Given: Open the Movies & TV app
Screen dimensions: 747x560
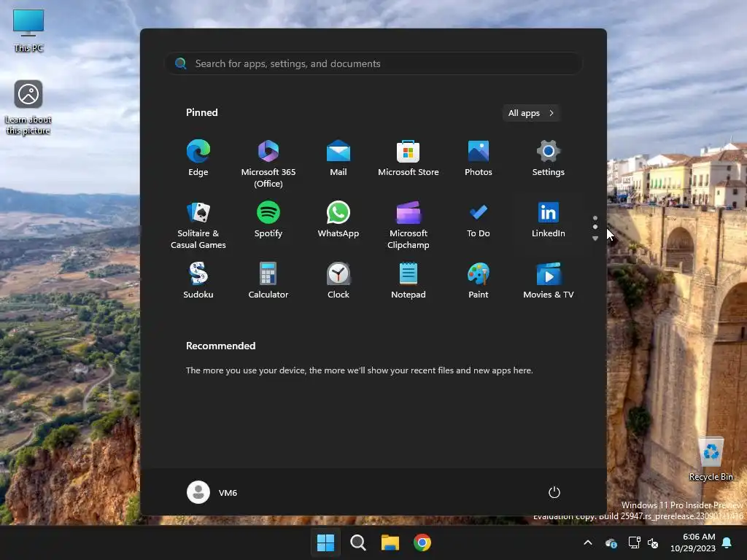Looking at the screenshot, I should point(549,281).
